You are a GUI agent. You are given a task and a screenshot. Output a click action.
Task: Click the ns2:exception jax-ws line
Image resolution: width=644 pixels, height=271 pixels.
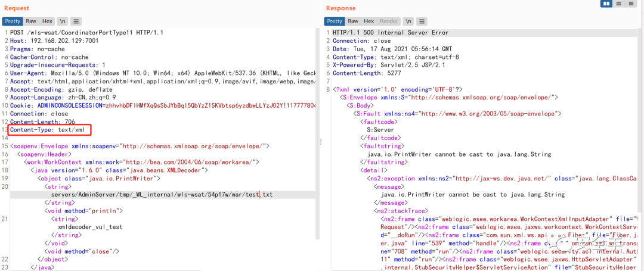[502, 178]
